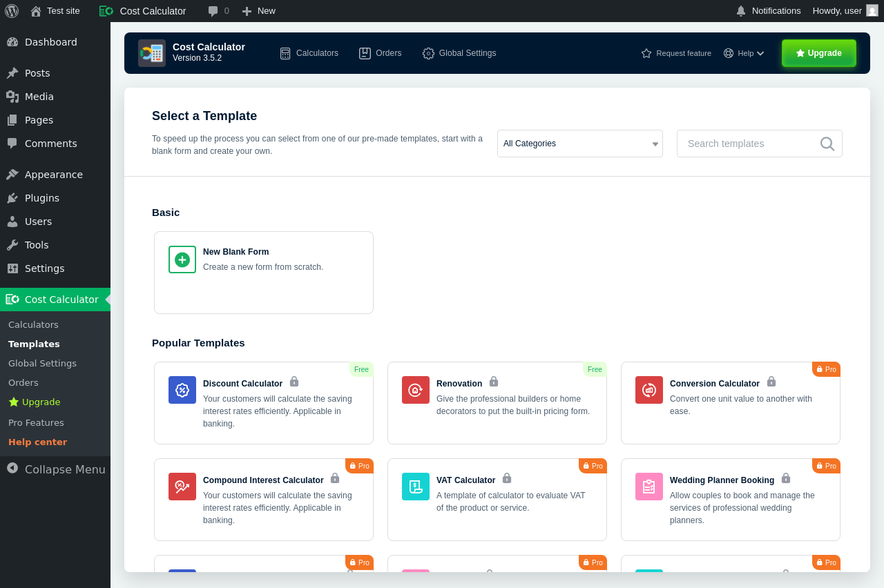
Task: Click the Help lifebuoy icon
Action: 729,53
